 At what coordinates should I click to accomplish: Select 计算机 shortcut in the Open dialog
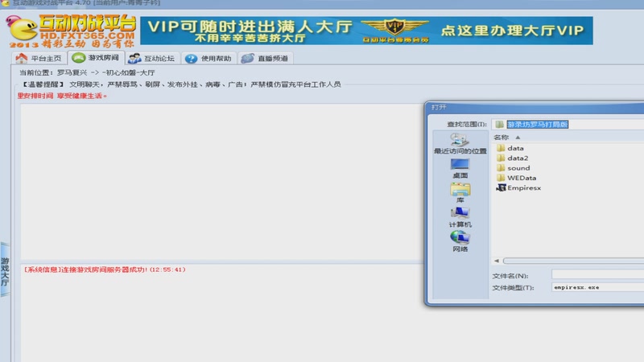coord(460,217)
